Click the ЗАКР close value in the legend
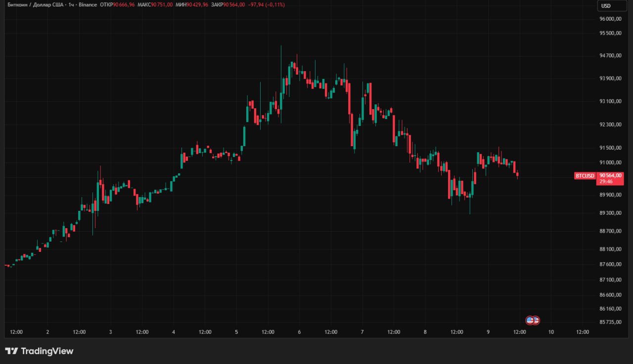633x364 pixels. [234, 4]
